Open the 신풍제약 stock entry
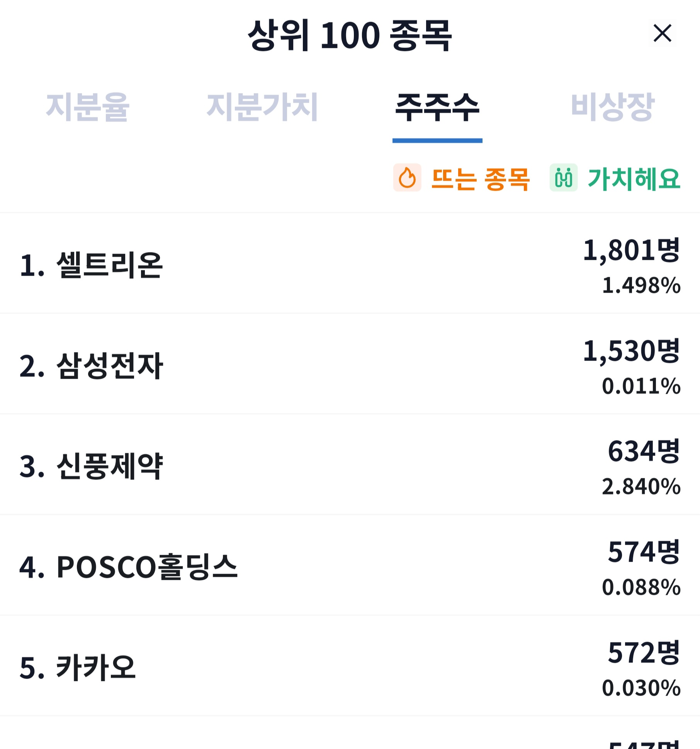This screenshot has height=749, width=700. (350, 465)
